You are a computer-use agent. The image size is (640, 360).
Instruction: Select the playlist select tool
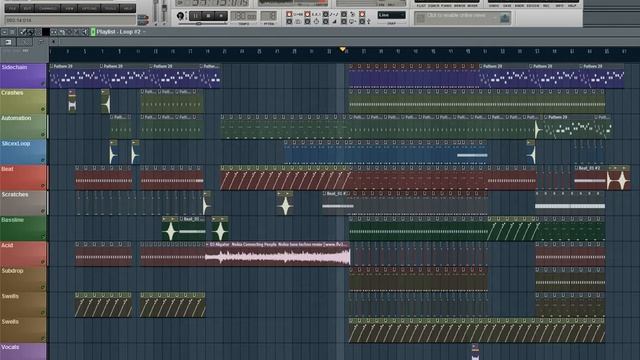point(69,32)
